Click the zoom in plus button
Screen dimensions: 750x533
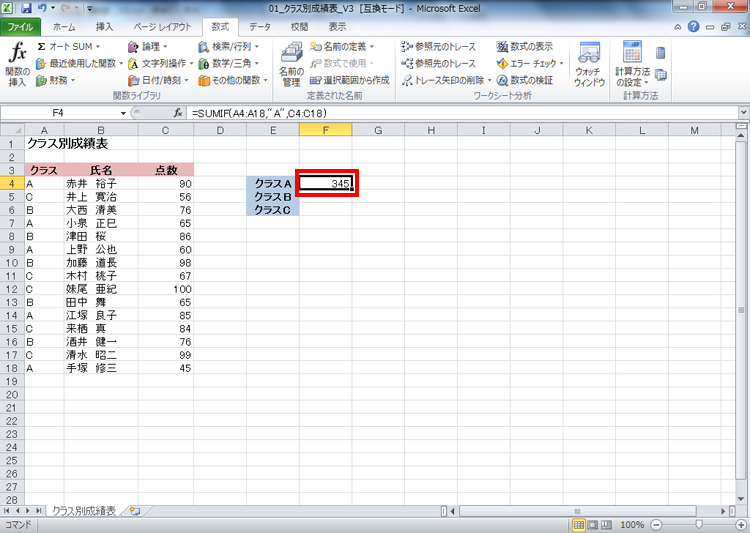[x=742, y=525]
